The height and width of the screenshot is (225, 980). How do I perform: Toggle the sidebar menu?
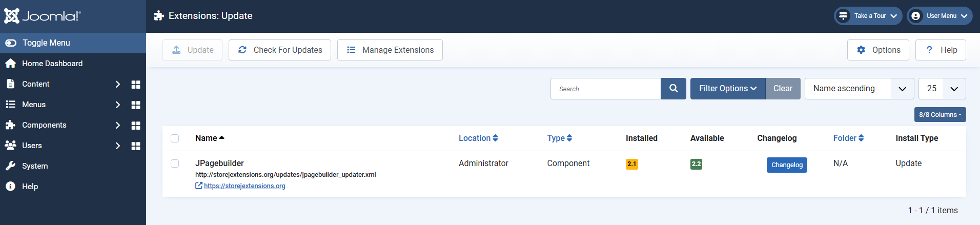73,43
